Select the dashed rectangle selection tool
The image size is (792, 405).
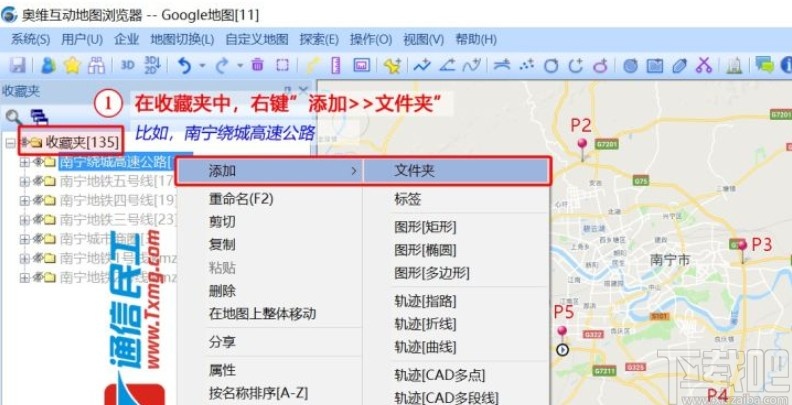click(x=282, y=65)
